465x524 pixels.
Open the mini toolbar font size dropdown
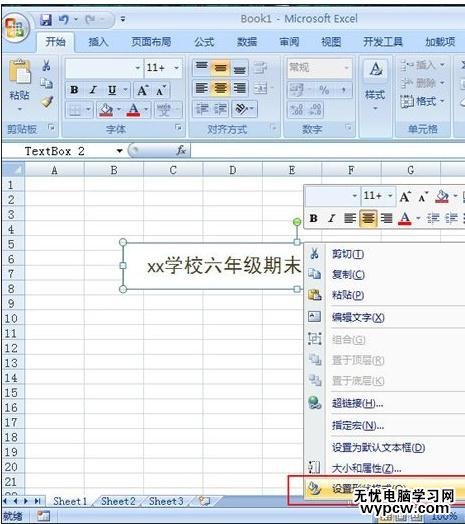pyautogui.click(x=390, y=196)
